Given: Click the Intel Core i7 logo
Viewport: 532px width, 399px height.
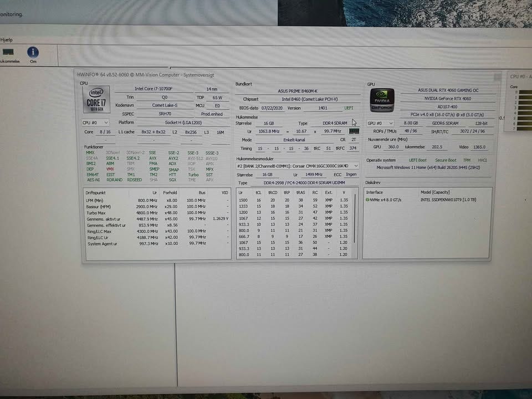Looking at the screenshot, I should click(x=96, y=99).
